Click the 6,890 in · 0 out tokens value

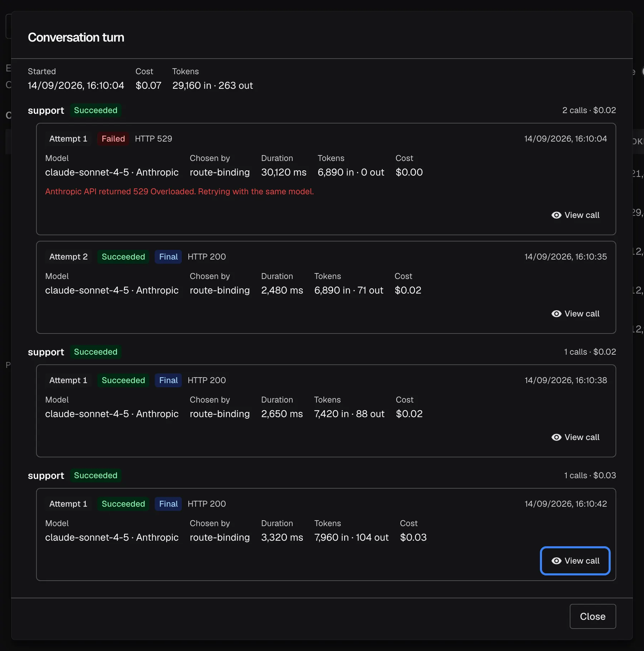(351, 172)
